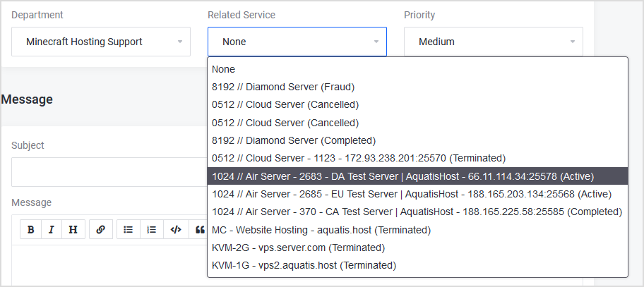Choose KVM-2G vps.server.com option
This screenshot has height=287, width=644.
(x=418, y=248)
